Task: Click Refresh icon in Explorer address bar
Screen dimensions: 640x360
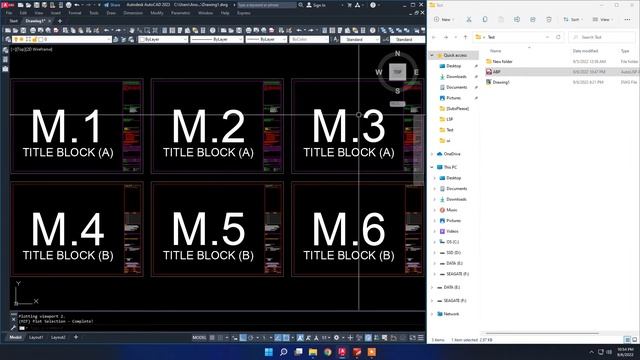Action: pyautogui.click(x=558, y=37)
